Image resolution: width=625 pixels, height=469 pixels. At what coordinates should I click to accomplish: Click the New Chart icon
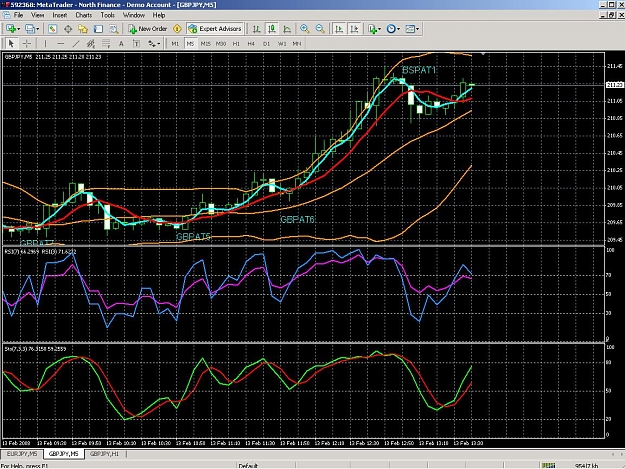(11, 29)
